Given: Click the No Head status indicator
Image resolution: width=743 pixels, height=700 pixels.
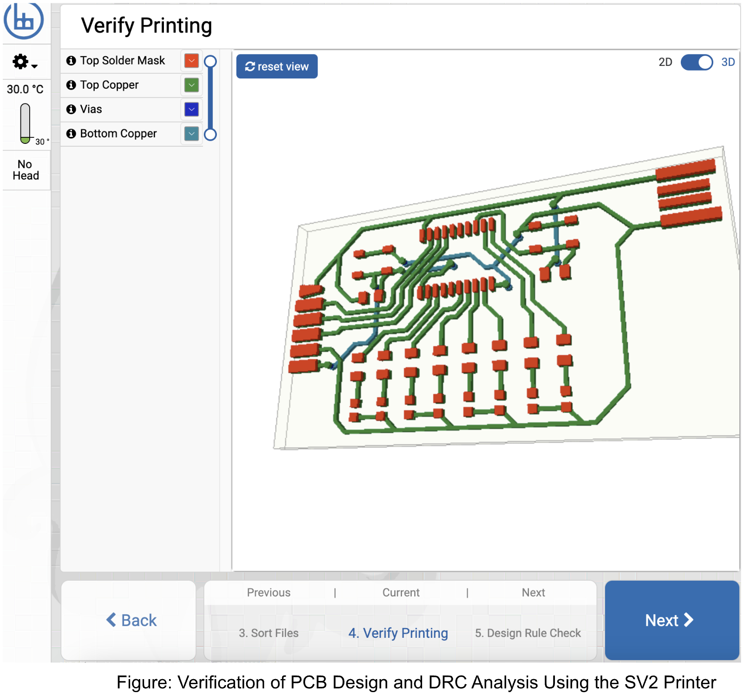Looking at the screenshot, I should 26,170.
